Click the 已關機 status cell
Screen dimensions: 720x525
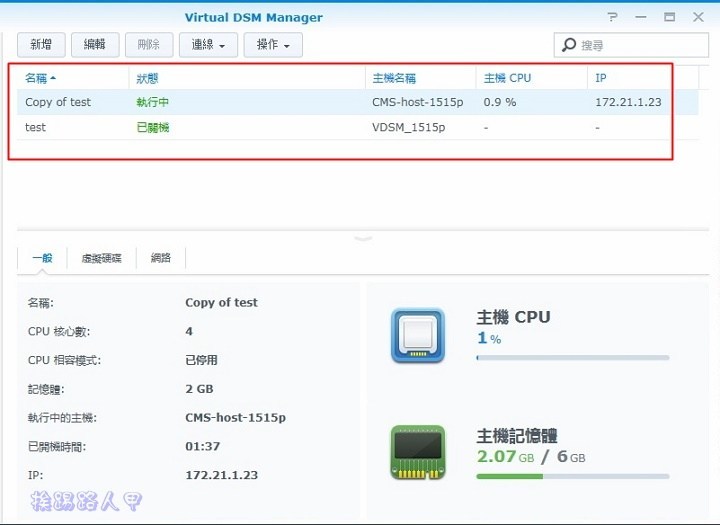point(152,127)
